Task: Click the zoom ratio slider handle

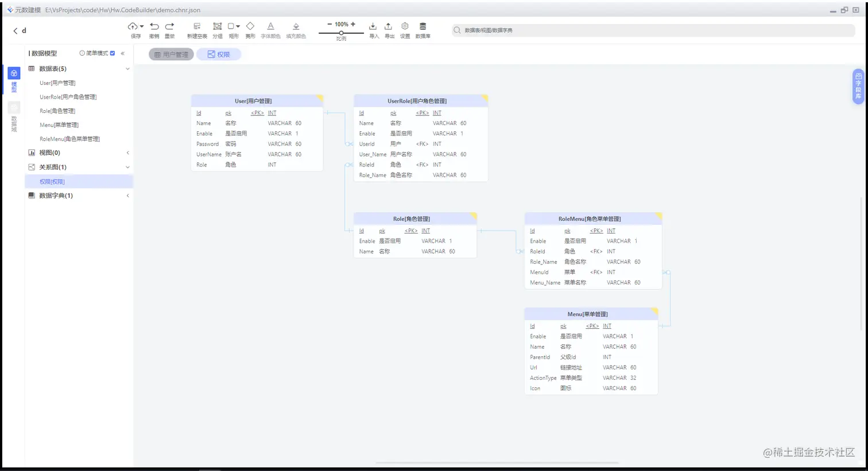Action: [x=341, y=33]
